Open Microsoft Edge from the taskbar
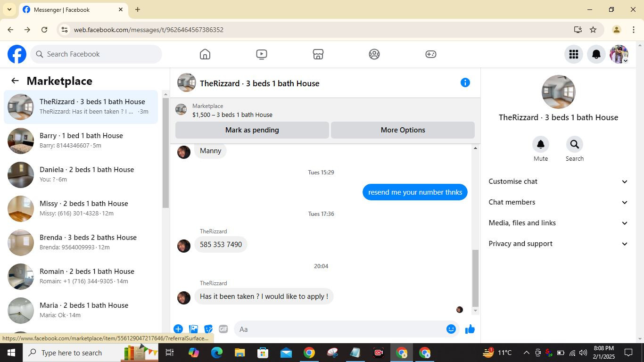Screen dimensions: 644x362 216,353
